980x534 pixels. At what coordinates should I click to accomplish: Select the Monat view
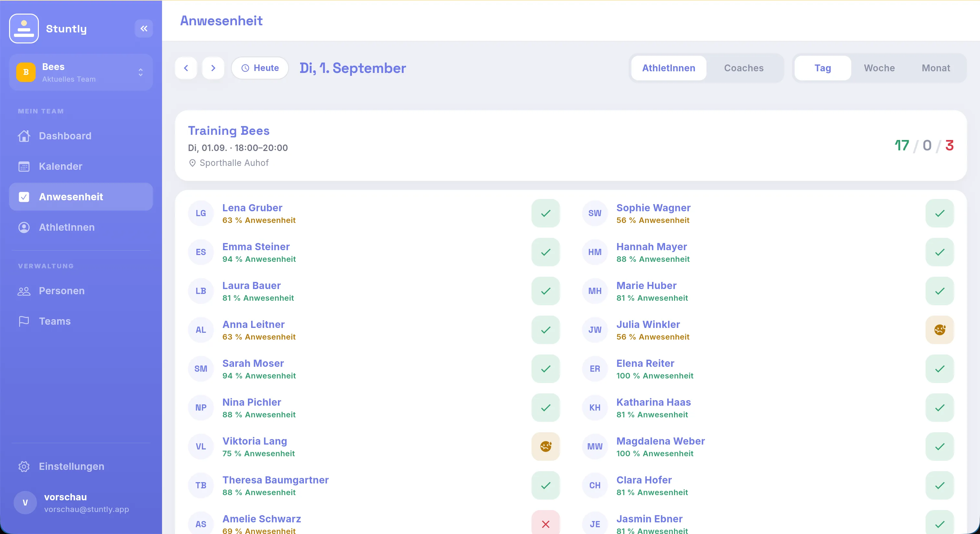pos(936,68)
